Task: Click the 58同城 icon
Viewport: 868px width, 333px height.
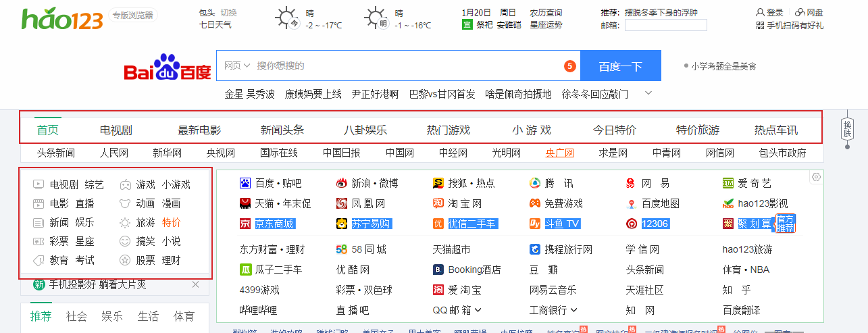Action: 342,249
